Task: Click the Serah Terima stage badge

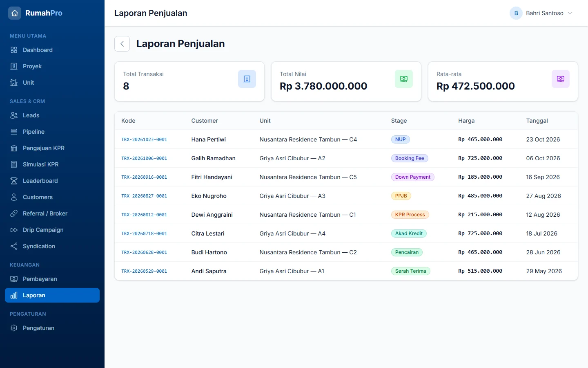Action: (410, 271)
